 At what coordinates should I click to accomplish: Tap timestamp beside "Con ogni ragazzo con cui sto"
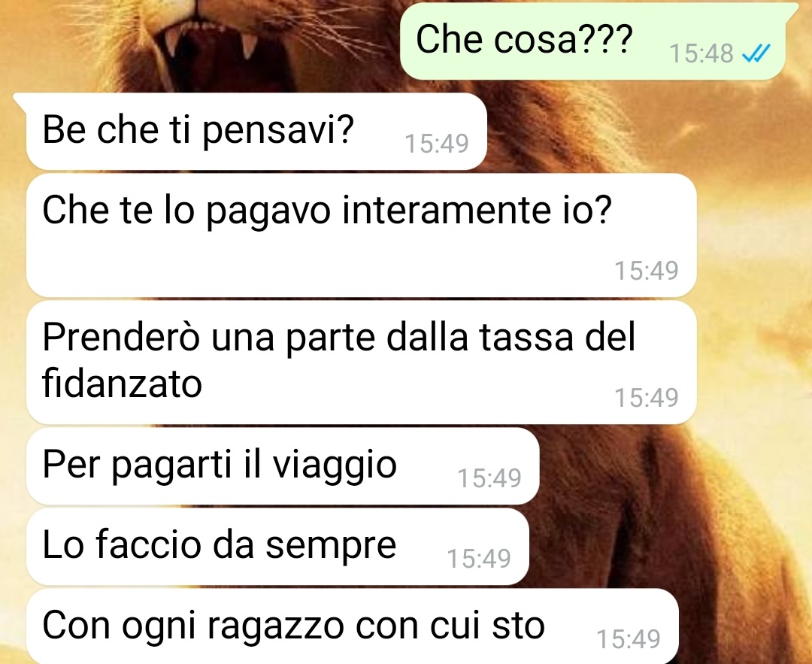629,639
